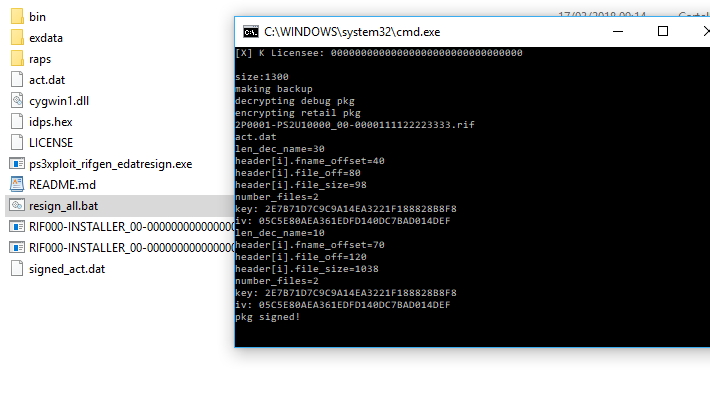
Task: Select the act.dat file name
Action: [x=47, y=80]
